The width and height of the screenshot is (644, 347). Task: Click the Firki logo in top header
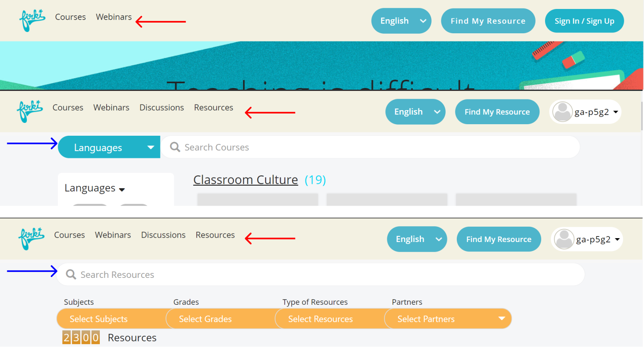[x=32, y=20]
